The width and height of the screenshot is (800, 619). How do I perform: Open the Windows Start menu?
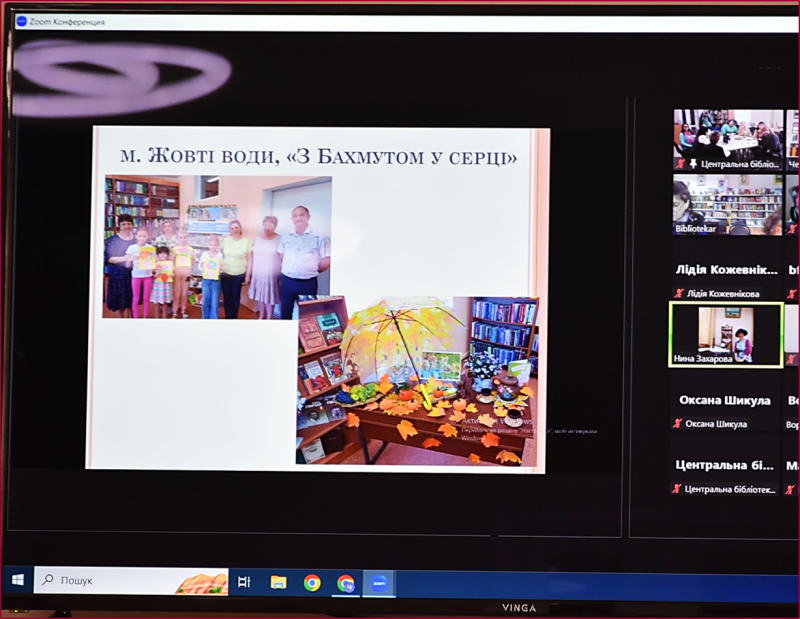(17, 581)
